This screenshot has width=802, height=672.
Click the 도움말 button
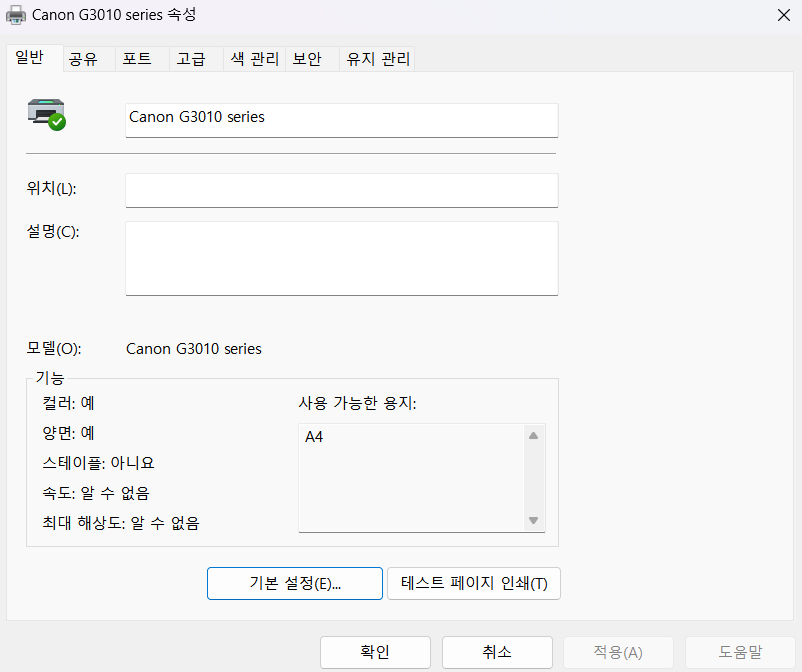(x=740, y=652)
